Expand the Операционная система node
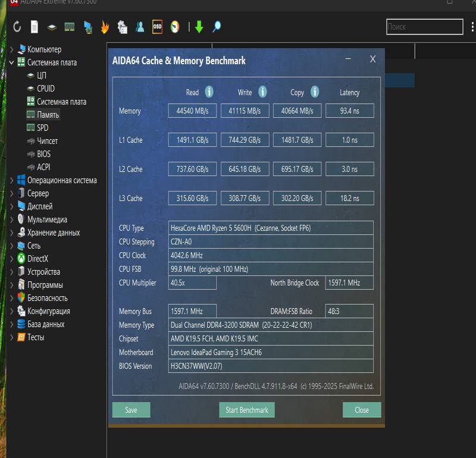Image resolution: width=476 pixels, height=458 pixels. pyautogui.click(x=12, y=180)
